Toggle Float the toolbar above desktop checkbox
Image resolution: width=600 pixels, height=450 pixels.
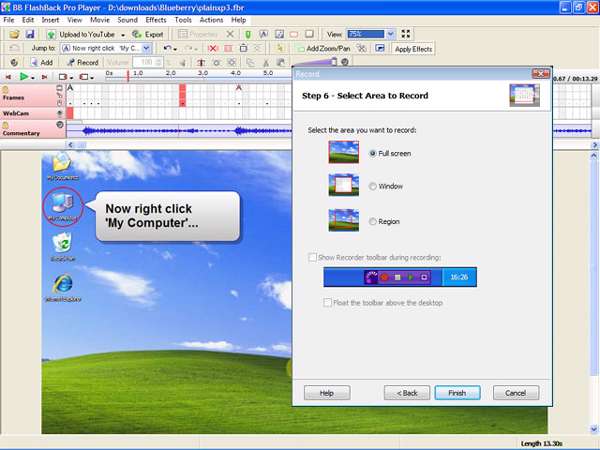[327, 303]
